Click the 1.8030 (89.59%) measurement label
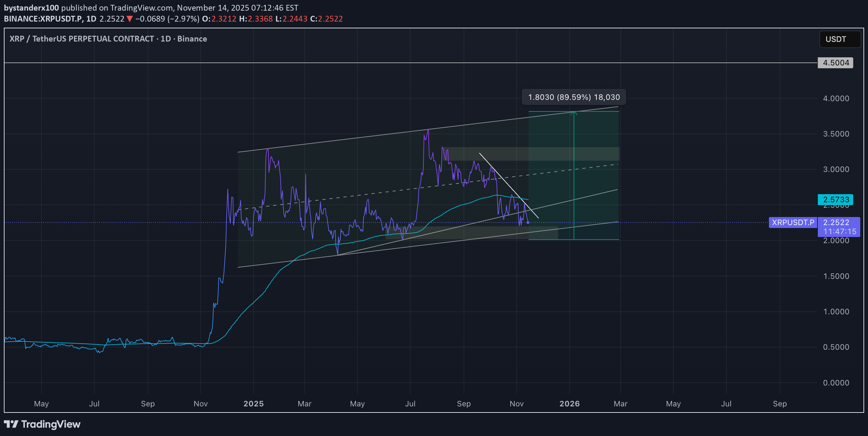Viewport: 868px width, 436px height. (574, 97)
